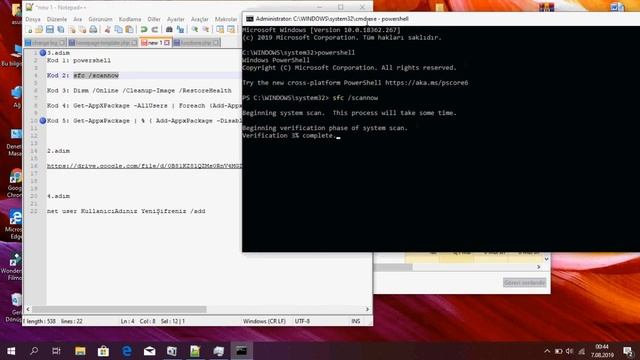Click the New file icon in Notepad++ toolbar
This screenshot has width=640, height=360.
pos(29,29)
